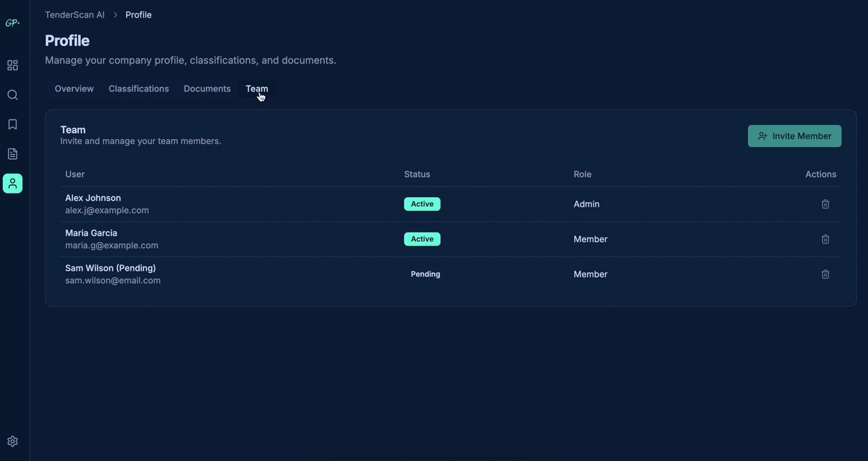The image size is (868, 461).
Task: Click the Admin role for Alex Johnson
Action: click(x=587, y=204)
